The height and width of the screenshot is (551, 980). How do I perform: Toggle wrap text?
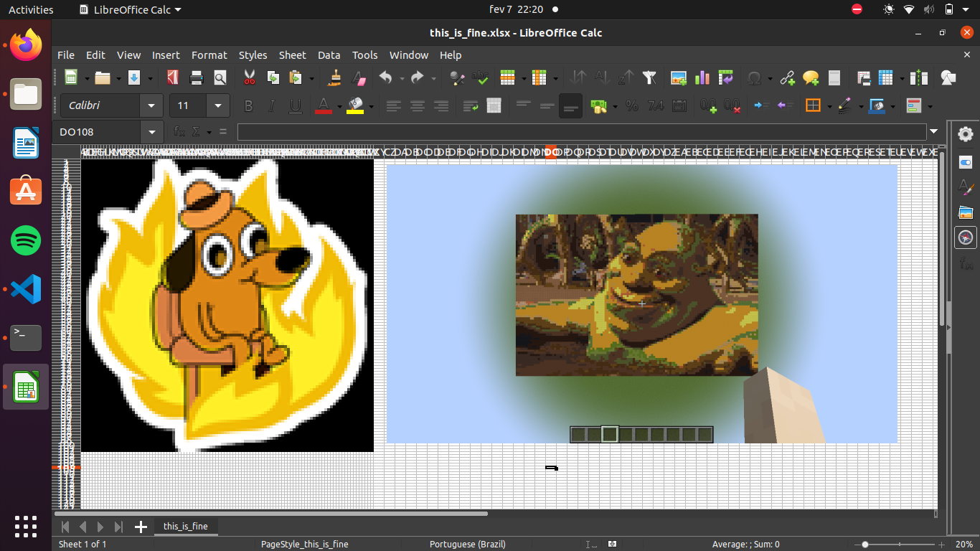coord(470,105)
